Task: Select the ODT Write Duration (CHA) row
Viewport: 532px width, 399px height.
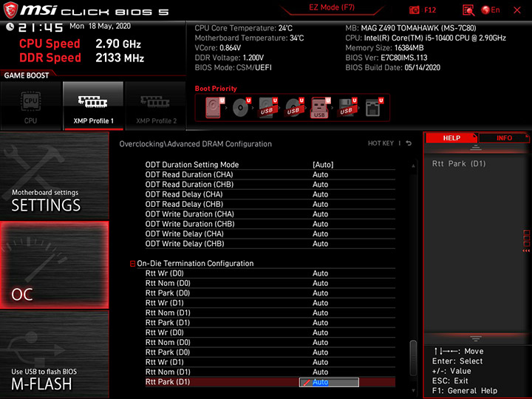Action: [x=270, y=214]
